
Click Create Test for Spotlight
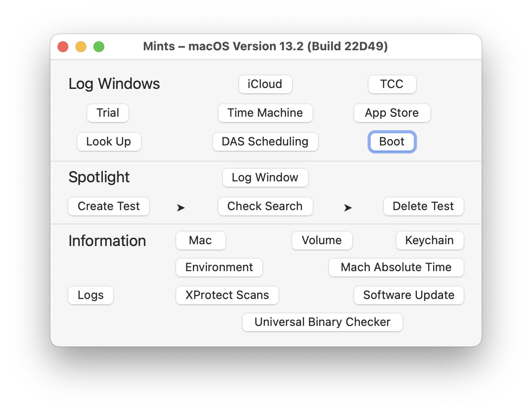pyautogui.click(x=109, y=206)
